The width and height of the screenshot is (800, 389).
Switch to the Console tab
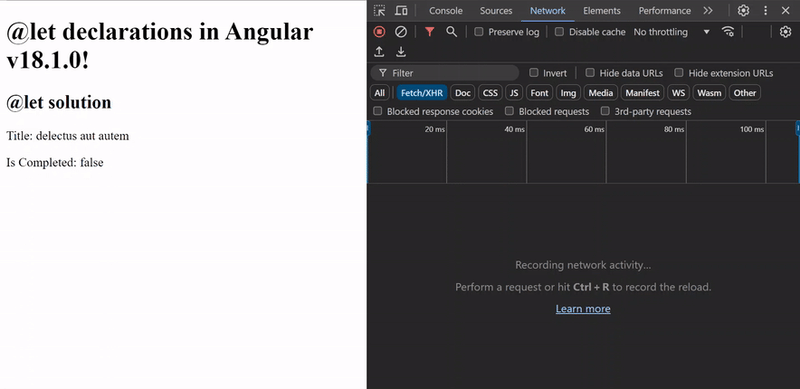pyautogui.click(x=446, y=11)
